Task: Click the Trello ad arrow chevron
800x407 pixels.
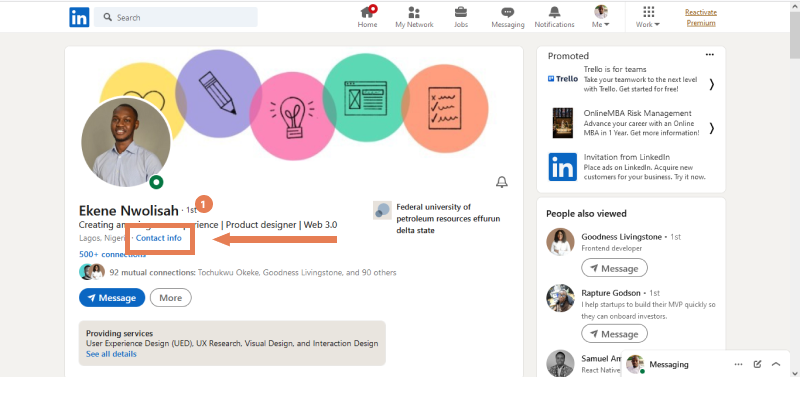Action: pyautogui.click(x=712, y=85)
